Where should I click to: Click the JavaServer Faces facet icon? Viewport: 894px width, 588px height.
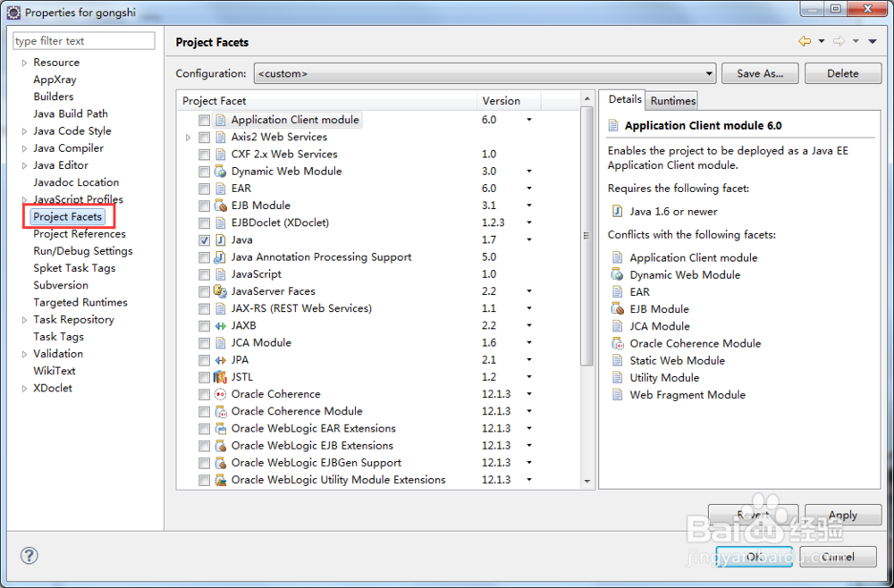[x=220, y=291]
